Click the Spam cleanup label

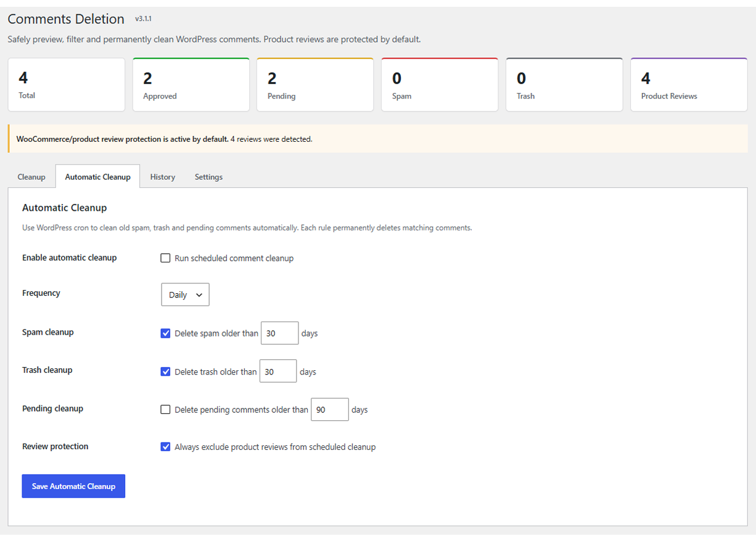point(48,332)
